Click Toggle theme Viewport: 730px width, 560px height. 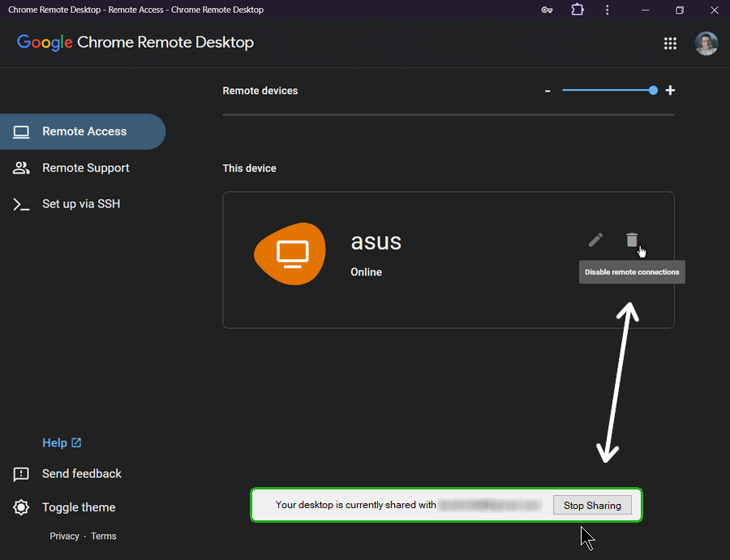(79, 507)
